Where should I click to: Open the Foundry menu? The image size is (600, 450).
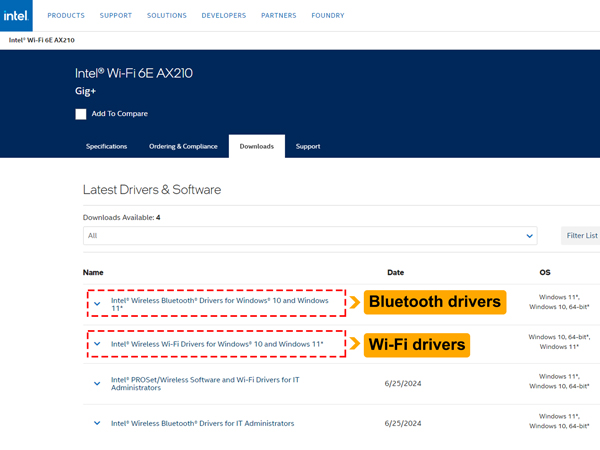[x=328, y=16]
